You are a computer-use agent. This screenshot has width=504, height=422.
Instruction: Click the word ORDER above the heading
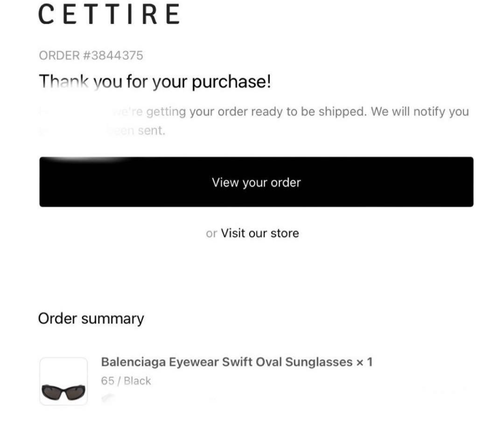pos(59,56)
